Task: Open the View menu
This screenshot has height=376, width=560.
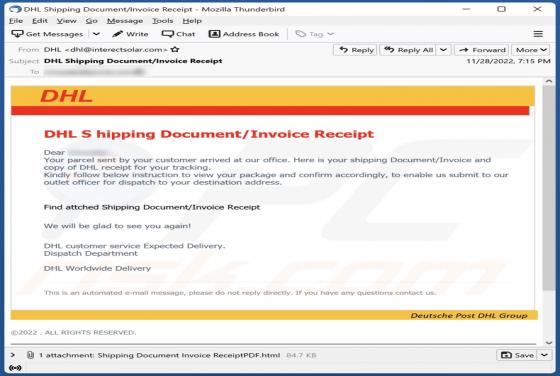Action: click(x=67, y=21)
